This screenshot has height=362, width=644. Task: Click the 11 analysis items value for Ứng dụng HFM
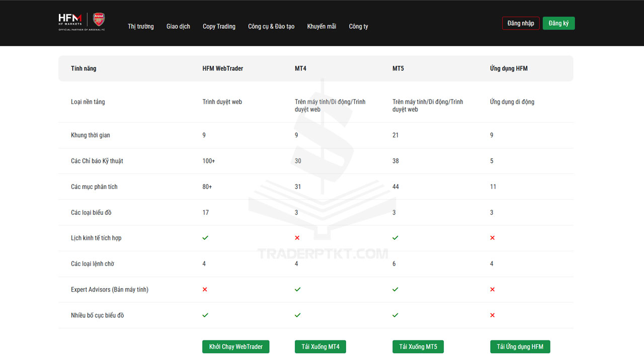[x=493, y=187]
